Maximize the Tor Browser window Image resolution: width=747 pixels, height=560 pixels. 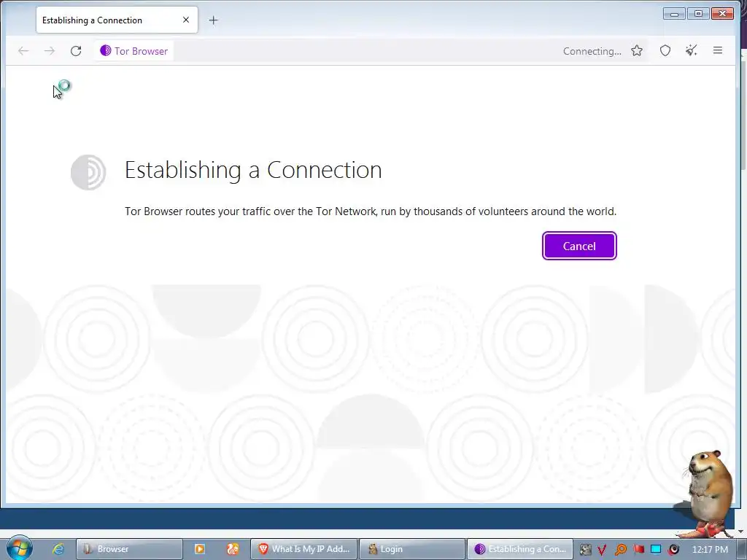pyautogui.click(x=698, y=14)
